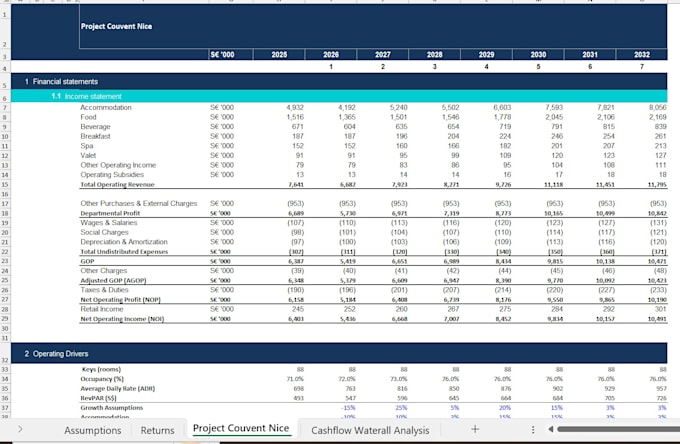The width and height of the screenshot is (680, 444).
Task: Select the 2027 year header cell
Action: [382, 55]
